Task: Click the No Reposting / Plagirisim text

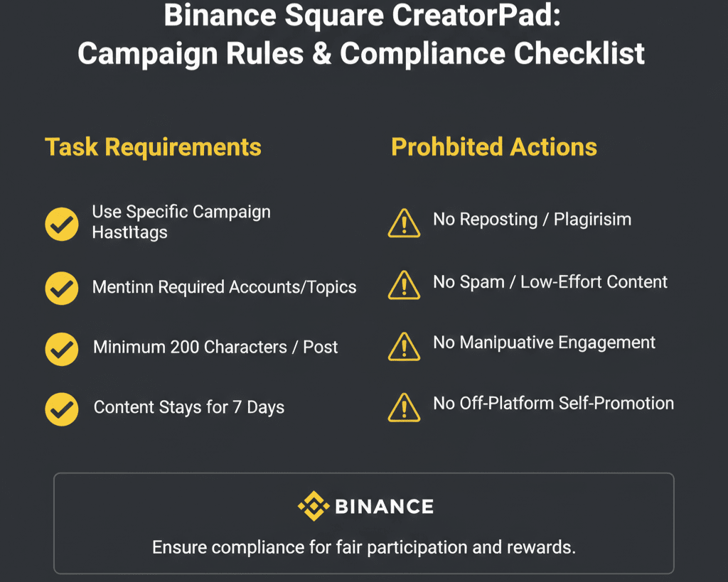Action: [532, 220]
